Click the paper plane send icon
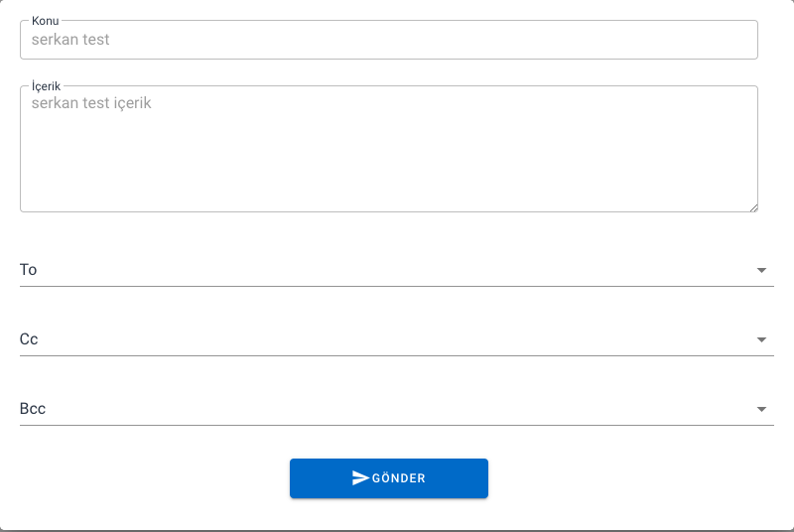This screenshot has width=794, height=532. click(x=360, y=477)
